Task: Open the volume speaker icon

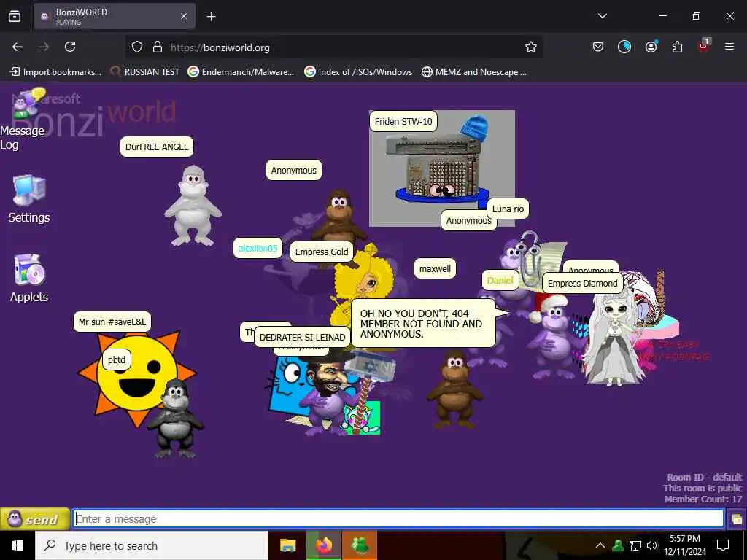Action: pyautogui.click(x=651, y=545)
